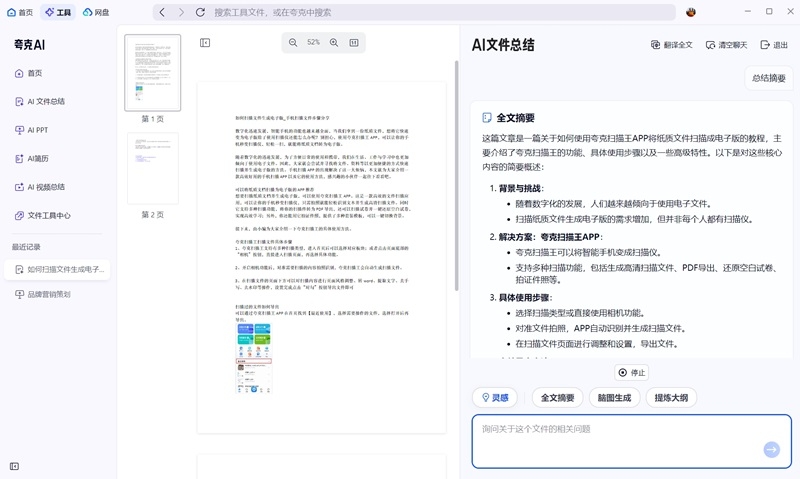Select the 第 1 页 thumbnail

153,73
